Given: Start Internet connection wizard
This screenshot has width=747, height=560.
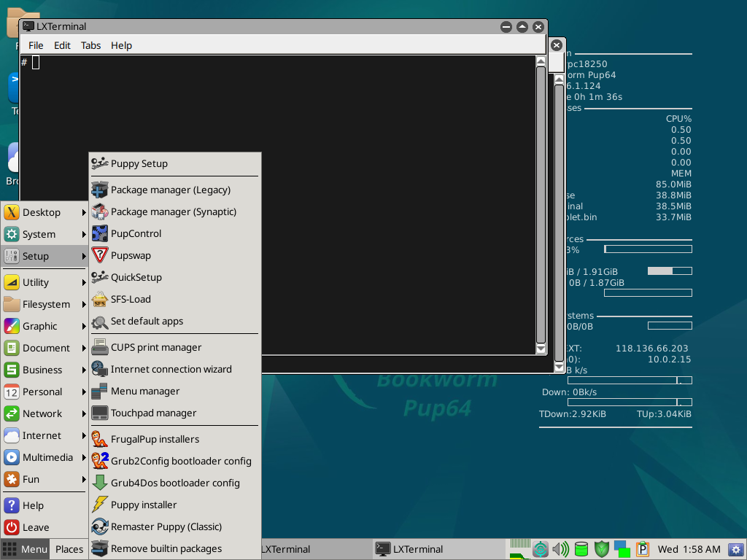Looking at the screenshot, I should (175, 369).
